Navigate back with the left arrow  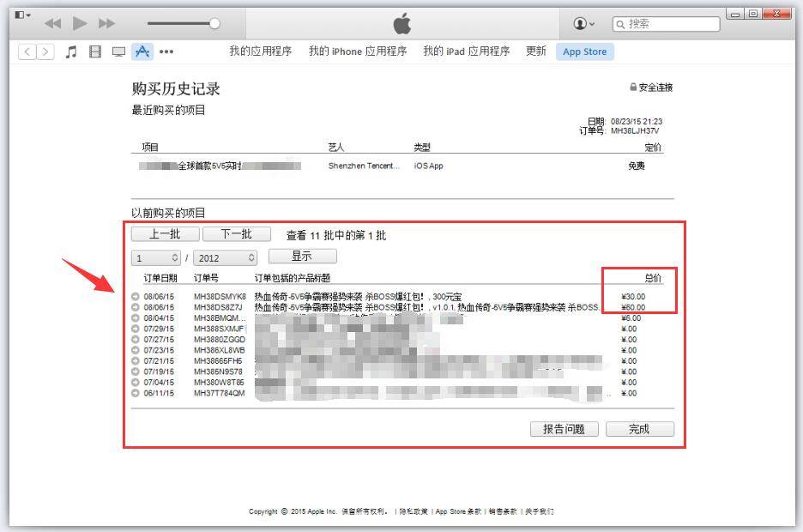[27, 51]
